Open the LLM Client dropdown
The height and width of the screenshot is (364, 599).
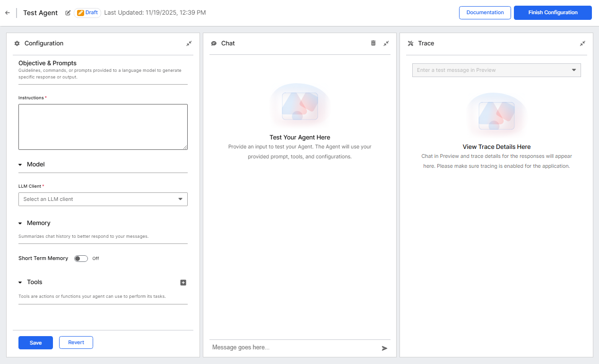click(103, 199)
